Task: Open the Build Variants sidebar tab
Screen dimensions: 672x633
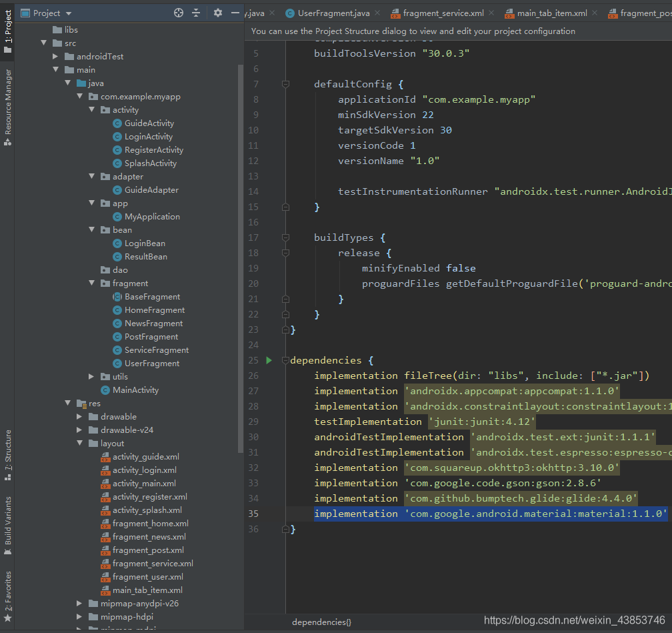Action: coord(8,526)
